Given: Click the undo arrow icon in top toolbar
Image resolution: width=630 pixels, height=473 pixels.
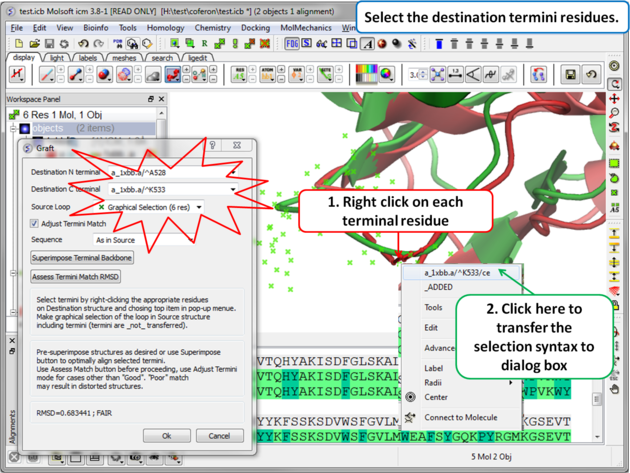Looking at the screenshot, I should click(84, 44).
